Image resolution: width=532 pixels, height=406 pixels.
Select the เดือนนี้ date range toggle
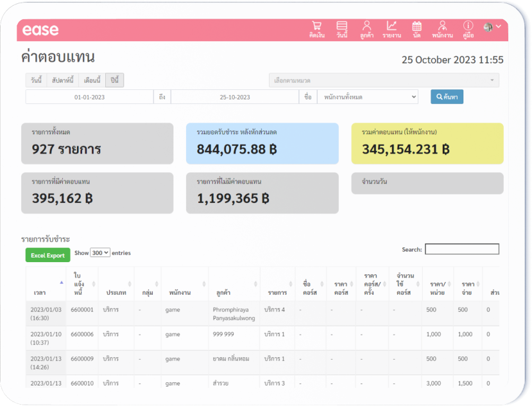click(92, 80)
